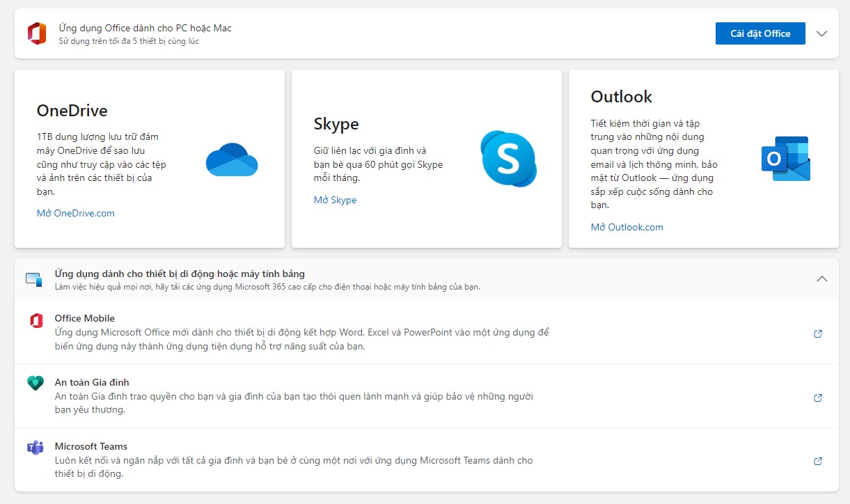Open the Mở OneDrive.com link

coord(76,213)
